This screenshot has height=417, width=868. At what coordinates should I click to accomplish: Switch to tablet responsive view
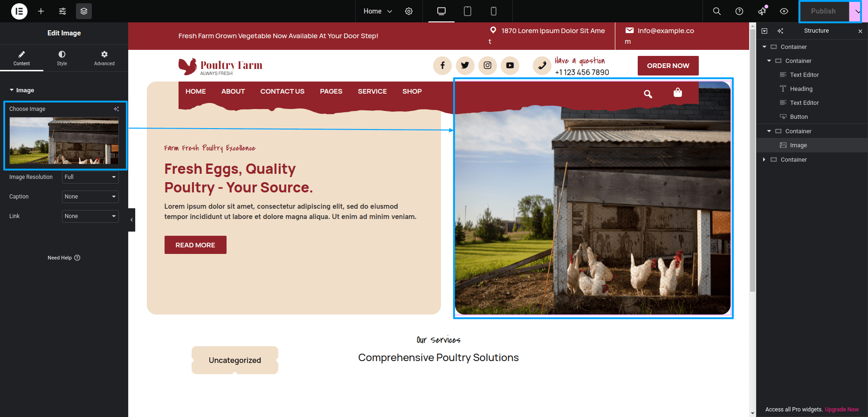(x=468, y=11)
